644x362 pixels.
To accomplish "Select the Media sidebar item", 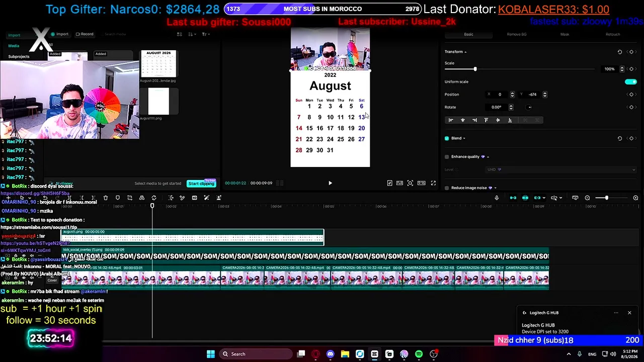I will tap(14, 46).
